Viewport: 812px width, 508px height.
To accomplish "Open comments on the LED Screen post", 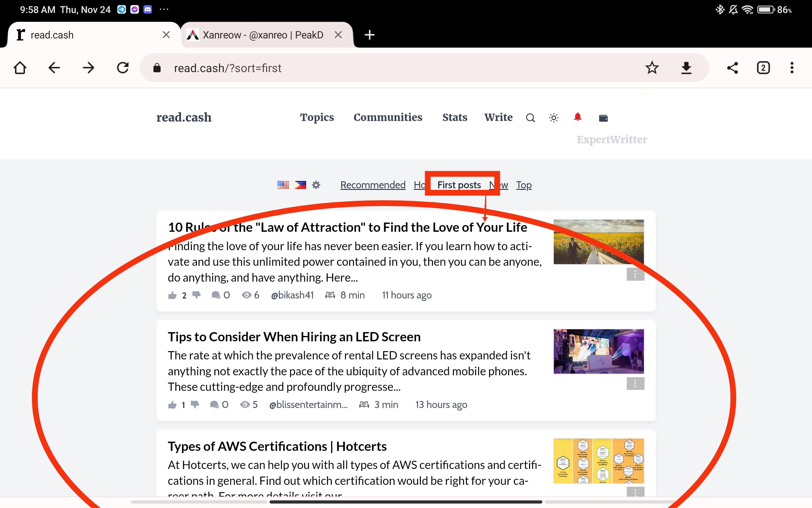I will [x=219, y=404].
